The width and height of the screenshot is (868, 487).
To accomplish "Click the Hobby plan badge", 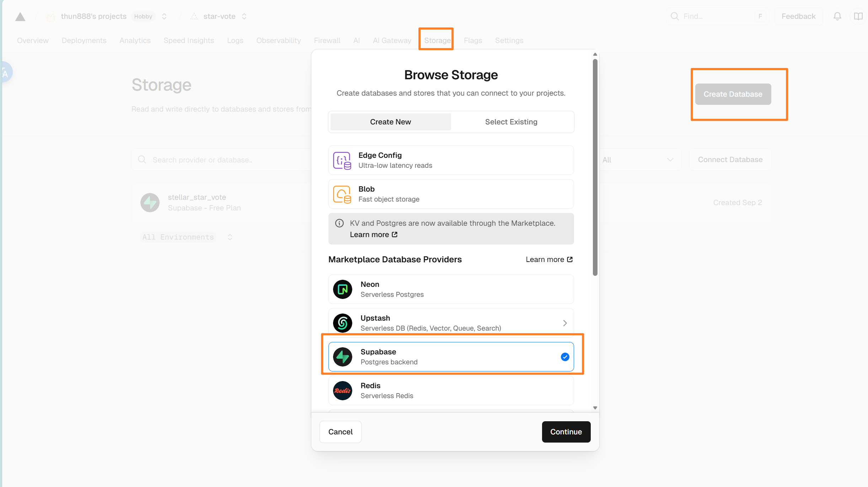I will point(143,16).
